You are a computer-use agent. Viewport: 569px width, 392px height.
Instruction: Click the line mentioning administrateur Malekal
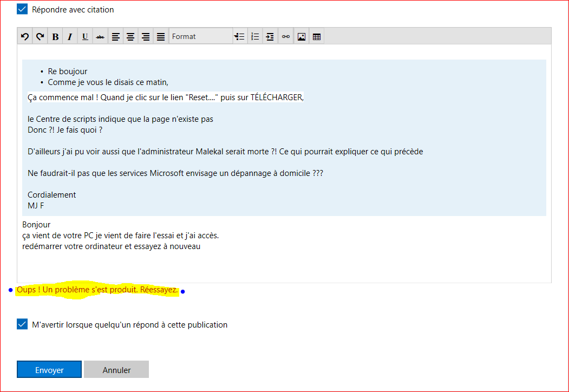pos(225,152)
